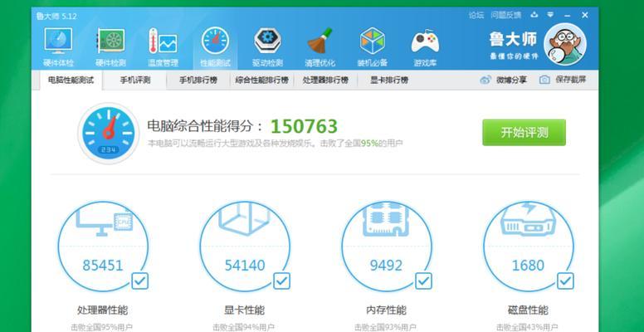Viewport: 644px width, 332px height.
Task: Select the 性能测试 performance test icon
Action: (x=215, y=41)
